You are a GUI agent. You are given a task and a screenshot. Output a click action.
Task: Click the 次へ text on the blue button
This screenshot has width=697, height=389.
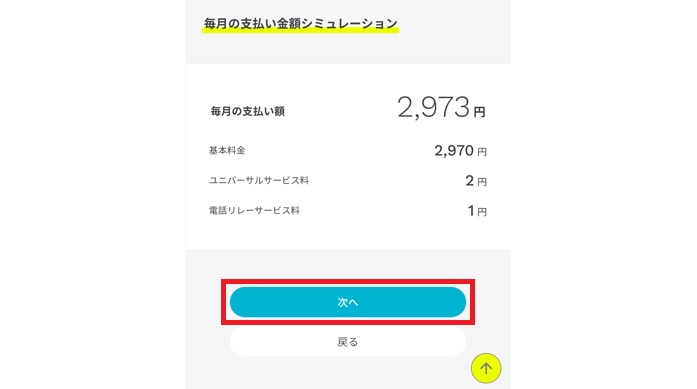348,302
